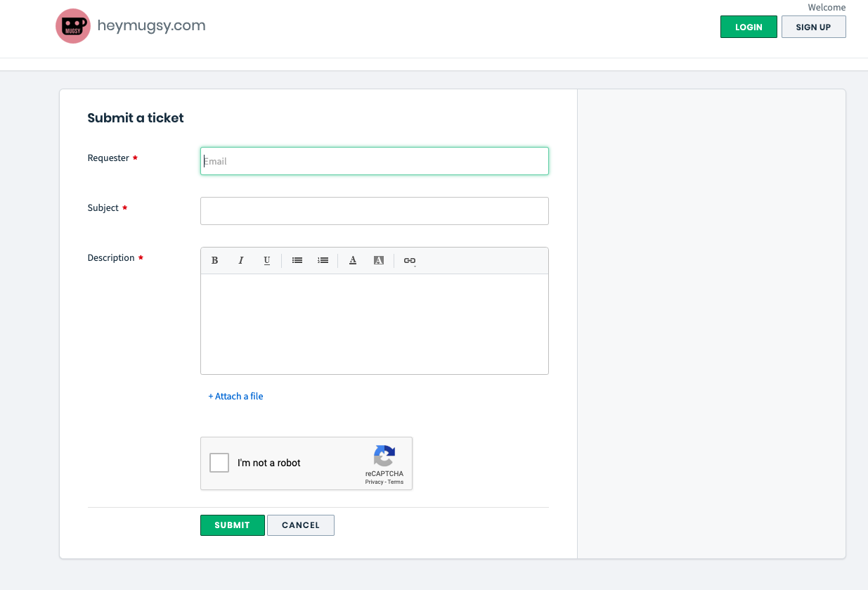Insert a numbered list
Screen dimensions: 868x590
pos(323,260)
